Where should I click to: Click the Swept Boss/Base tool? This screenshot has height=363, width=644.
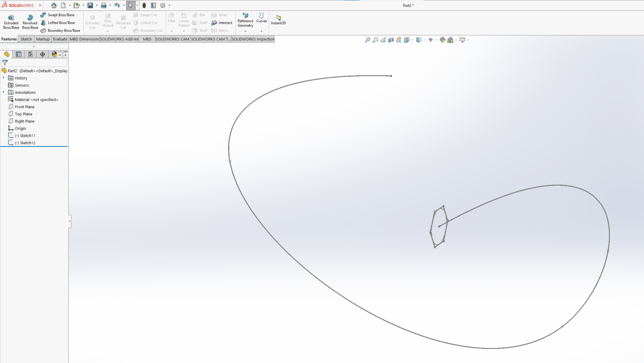61,14
